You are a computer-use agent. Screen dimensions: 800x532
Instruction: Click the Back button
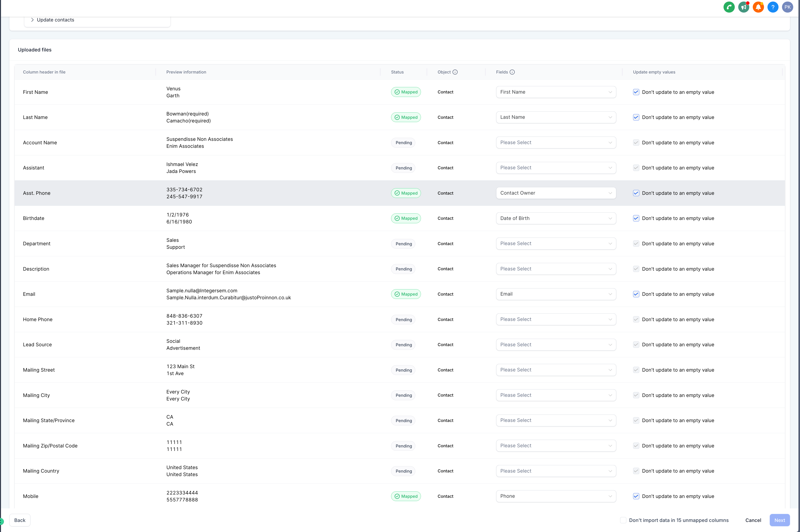pos(20,520)
